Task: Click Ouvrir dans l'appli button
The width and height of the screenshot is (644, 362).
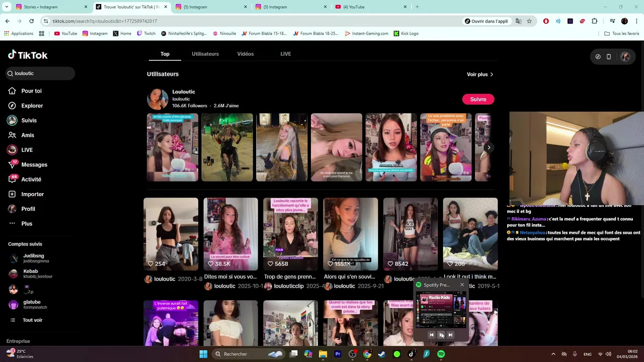Action: [486, 21]
